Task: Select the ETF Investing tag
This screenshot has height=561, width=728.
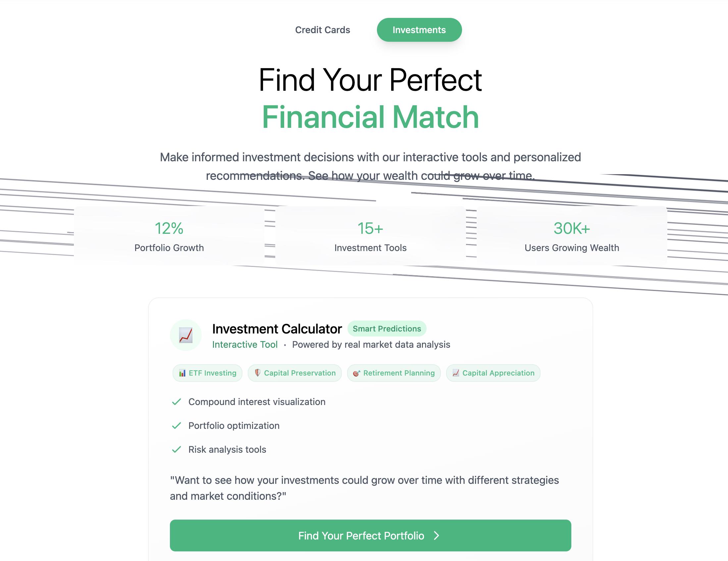Action: coord(207,373)
